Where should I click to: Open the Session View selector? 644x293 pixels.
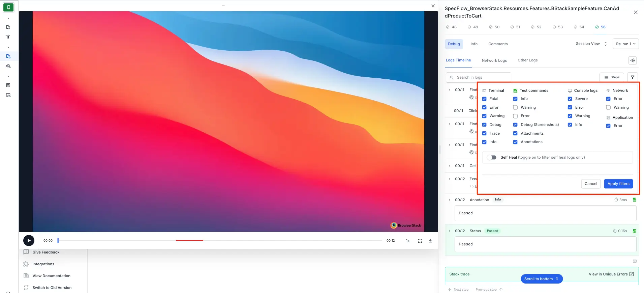[x=591, y=44]
